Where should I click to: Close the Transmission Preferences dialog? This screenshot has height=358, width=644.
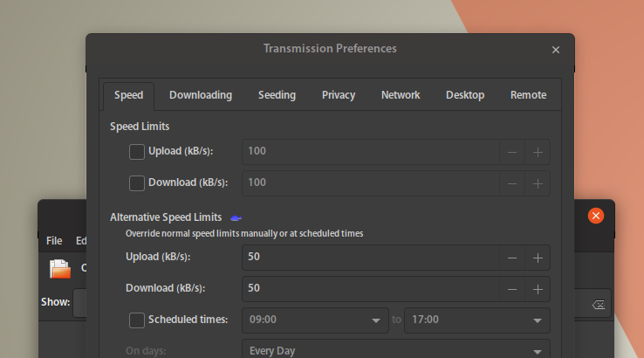coord(556,50)
